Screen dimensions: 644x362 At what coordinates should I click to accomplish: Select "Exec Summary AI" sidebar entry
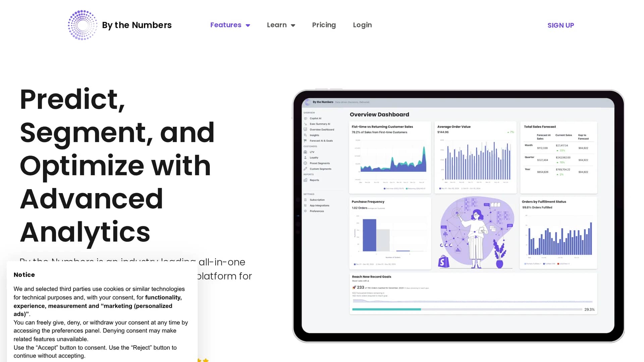(x=320, y=124)
